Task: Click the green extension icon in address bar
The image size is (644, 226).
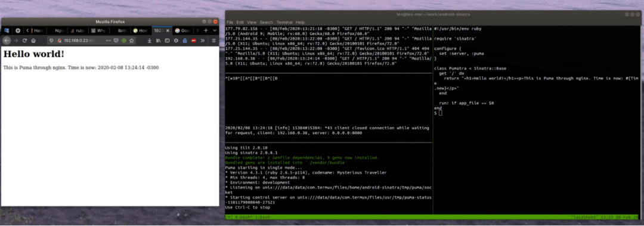Action: click(123, 41)
